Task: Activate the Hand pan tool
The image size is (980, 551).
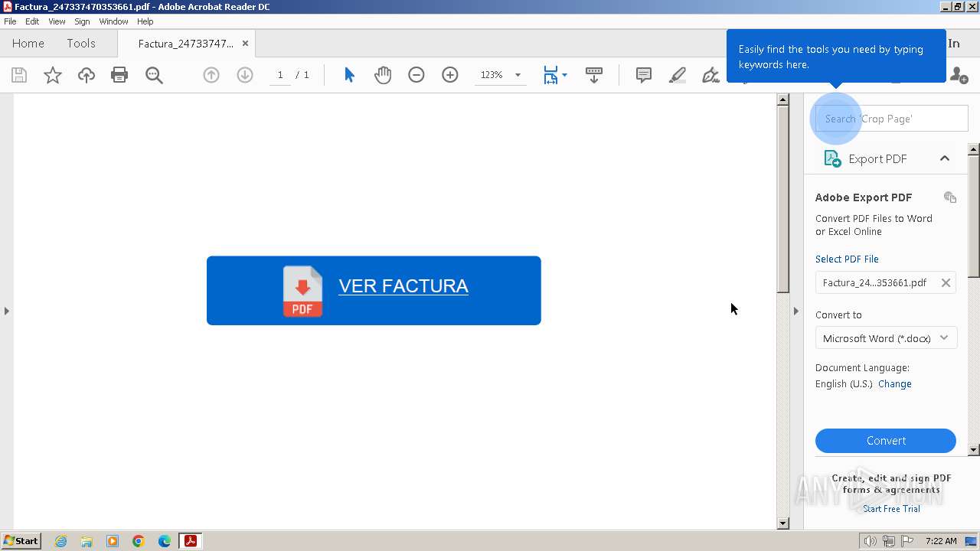Action: coord(383,75)
